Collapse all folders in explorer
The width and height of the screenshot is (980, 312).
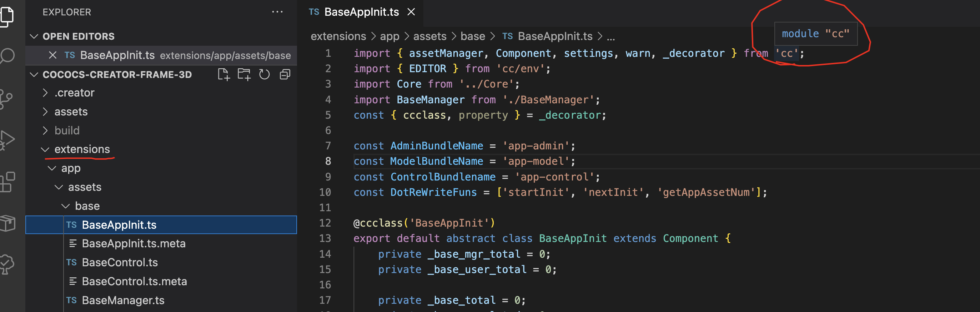point(285,75)
